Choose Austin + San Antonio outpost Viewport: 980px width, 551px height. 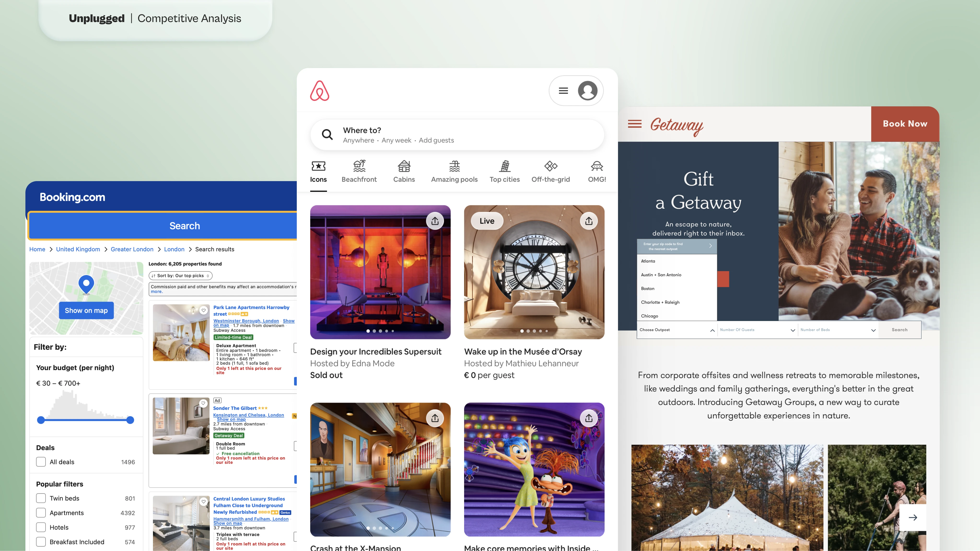pyautogui.click(x=661, y=275)
